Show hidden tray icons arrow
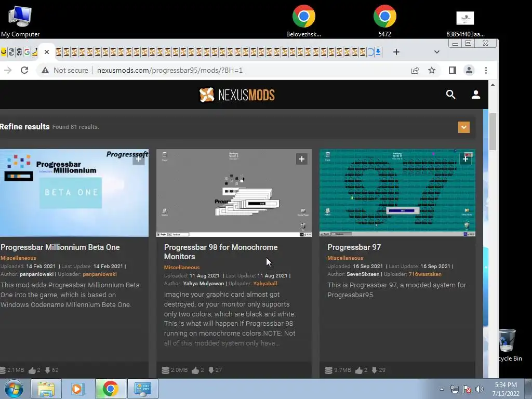532x399 pixels. pyautogui.click(x=442, y=389)
